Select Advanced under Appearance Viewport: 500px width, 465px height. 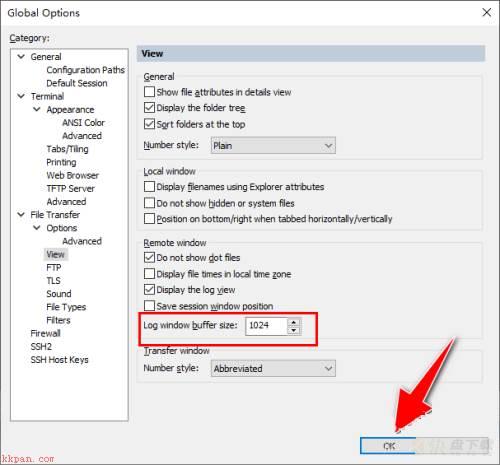pyautogui.click(x=82, y=136)
